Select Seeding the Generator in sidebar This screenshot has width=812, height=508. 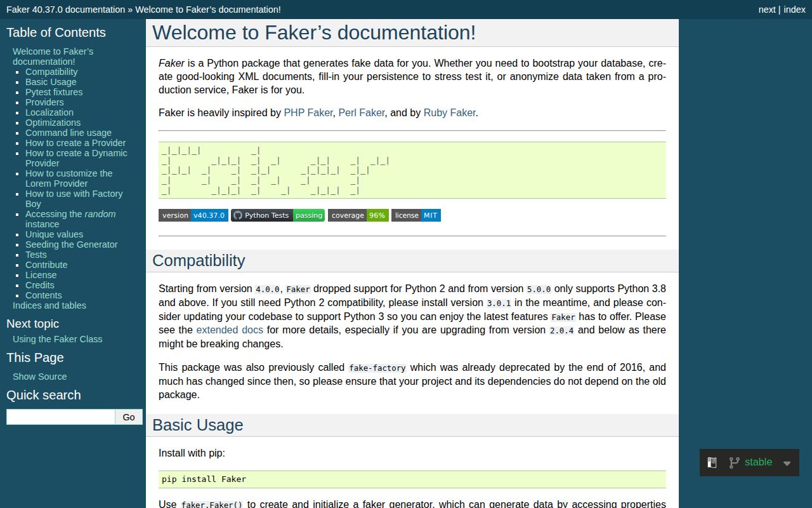pyautogui.click(x=72, y=244)
